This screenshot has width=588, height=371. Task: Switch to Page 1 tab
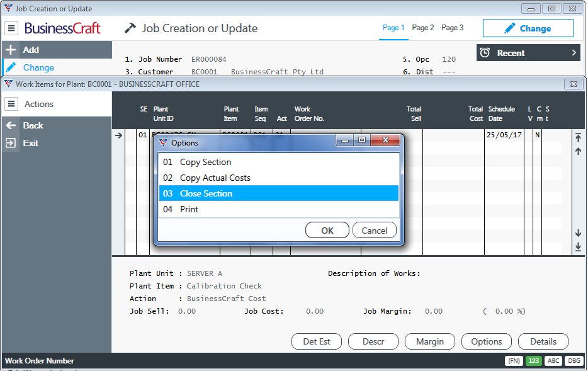(393, 28)
